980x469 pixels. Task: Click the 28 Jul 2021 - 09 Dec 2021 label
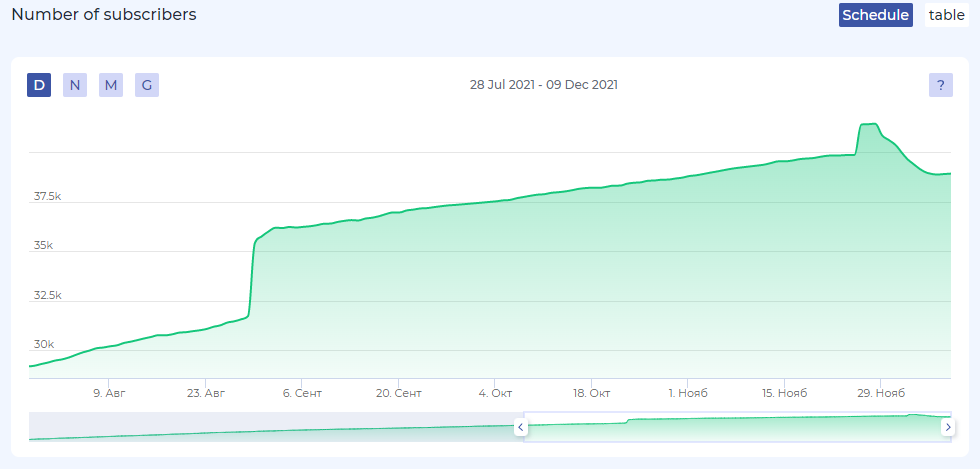coord(544,85)
